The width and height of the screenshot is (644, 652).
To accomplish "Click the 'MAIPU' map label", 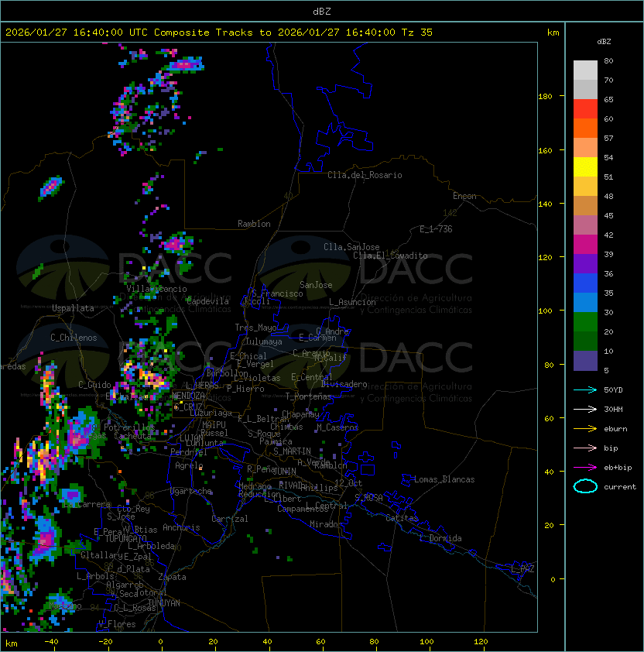I will (214, 425).
